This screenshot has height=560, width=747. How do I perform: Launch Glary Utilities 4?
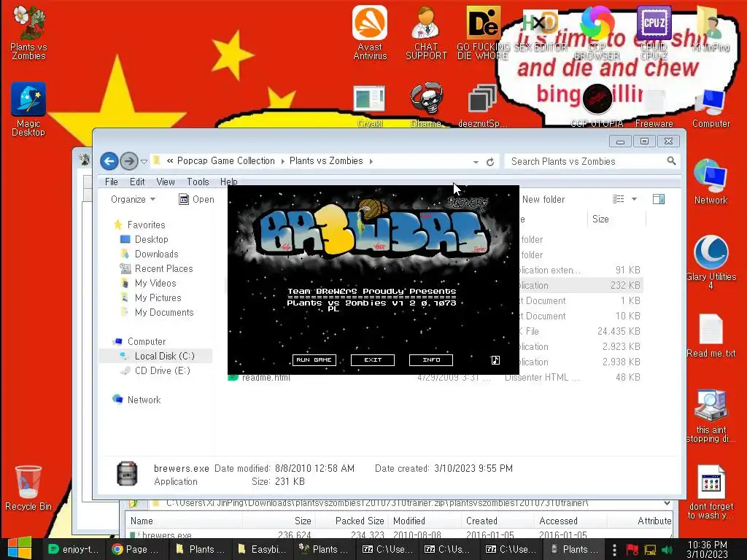coord(711,262)
